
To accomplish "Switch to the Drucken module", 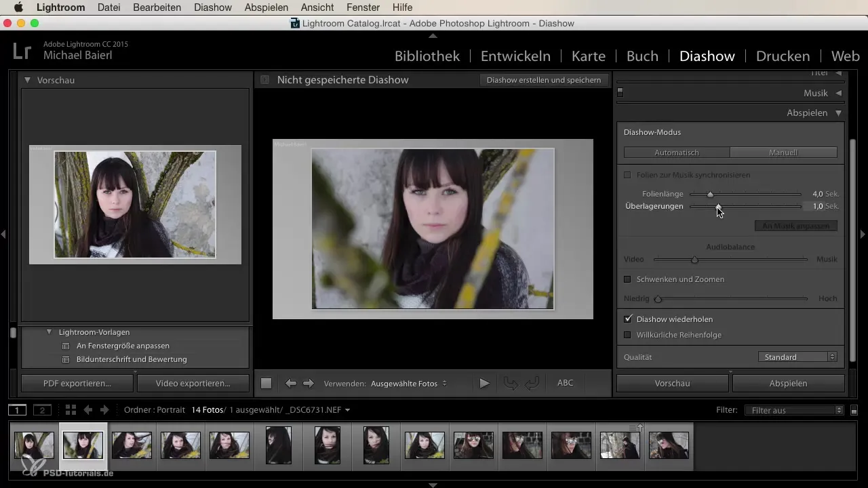I will [783, 56].
